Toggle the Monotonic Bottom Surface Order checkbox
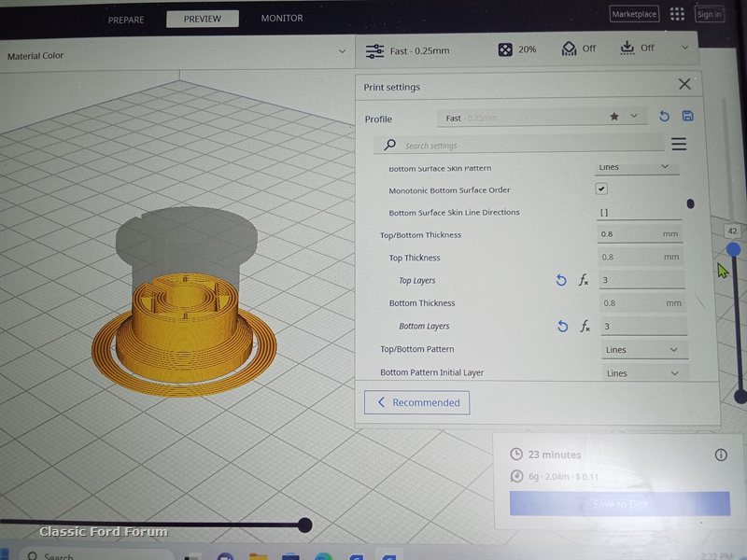747x560 pixels. tap(602, 189)
